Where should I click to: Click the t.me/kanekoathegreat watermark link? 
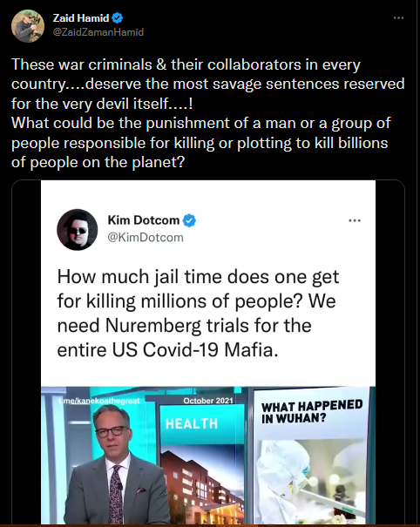pos(98,401)
